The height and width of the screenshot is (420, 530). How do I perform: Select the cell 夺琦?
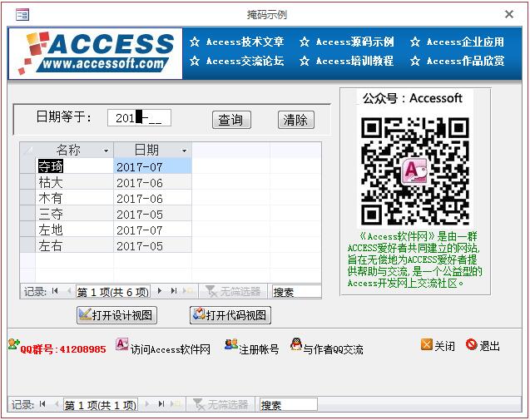[74, 166]
